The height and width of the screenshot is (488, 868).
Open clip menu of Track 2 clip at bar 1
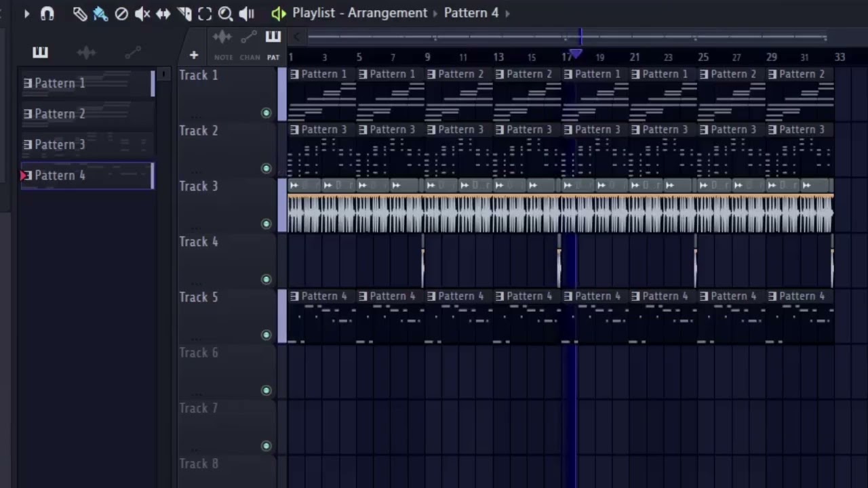point(294,130)
